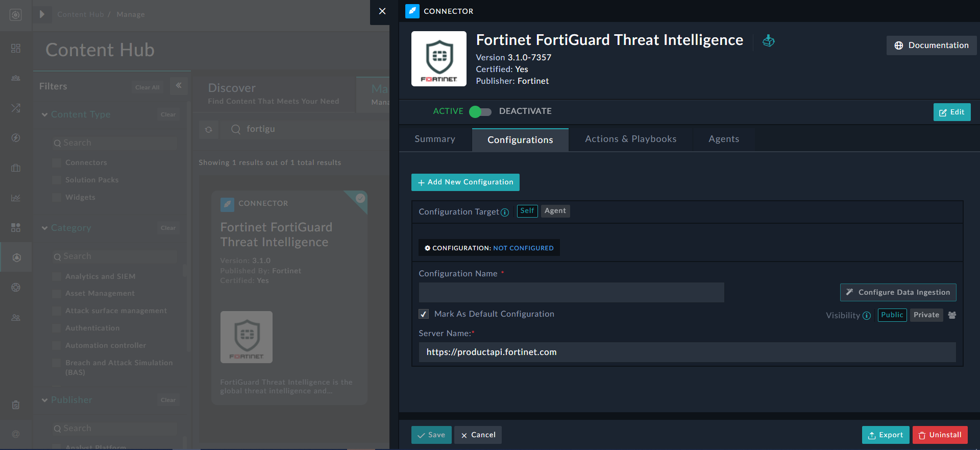Collapse the Content Type filter section

[45, 115]
